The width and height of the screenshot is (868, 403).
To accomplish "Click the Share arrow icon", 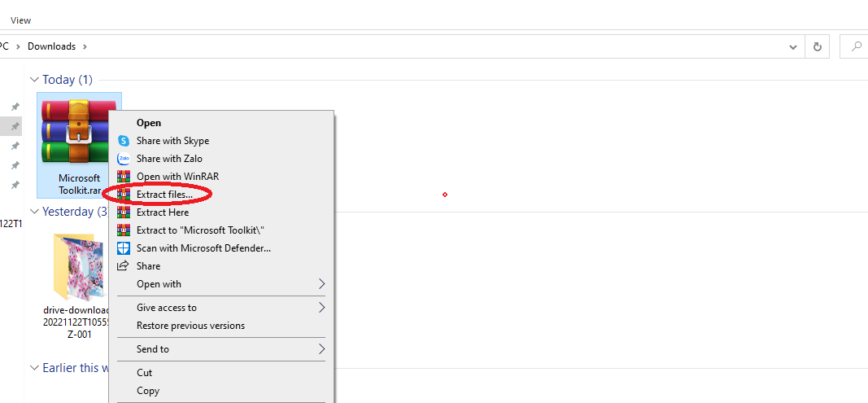I will [x=124, y=265].
